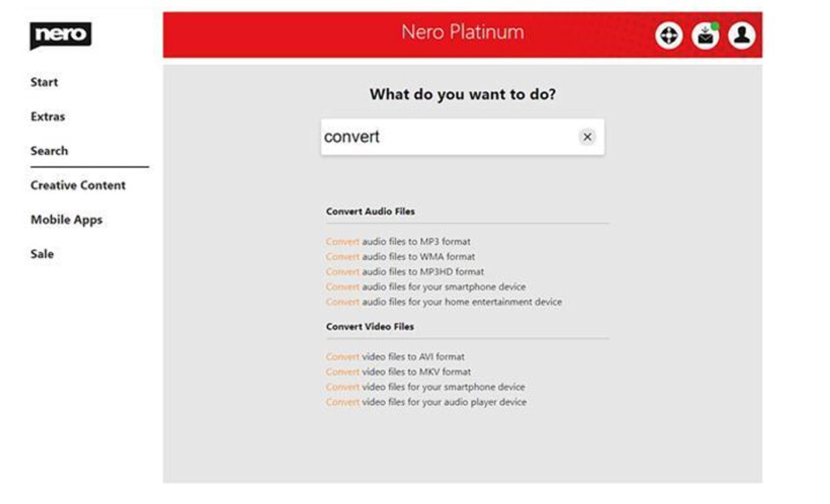Select the Search sidebar item
This screenshot has height=504, width=830.
click(49, 151)
